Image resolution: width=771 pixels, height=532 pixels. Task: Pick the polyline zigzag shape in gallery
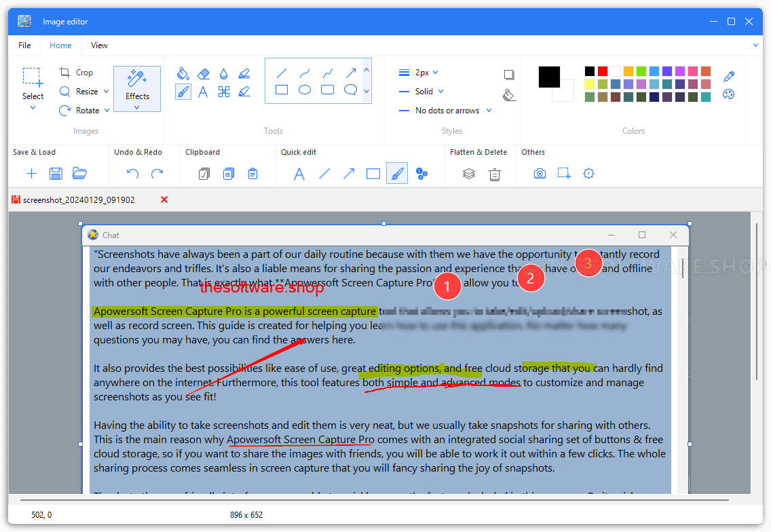coord(328,73)
